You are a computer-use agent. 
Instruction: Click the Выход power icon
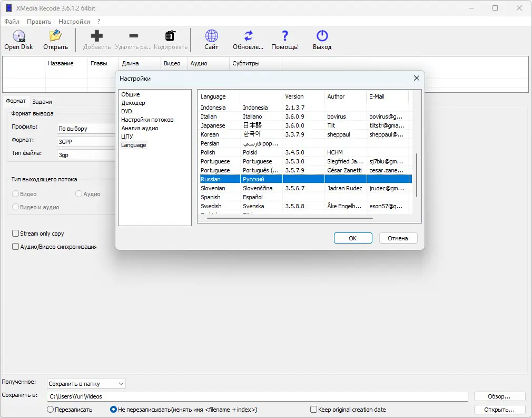(x=322, y=36)
